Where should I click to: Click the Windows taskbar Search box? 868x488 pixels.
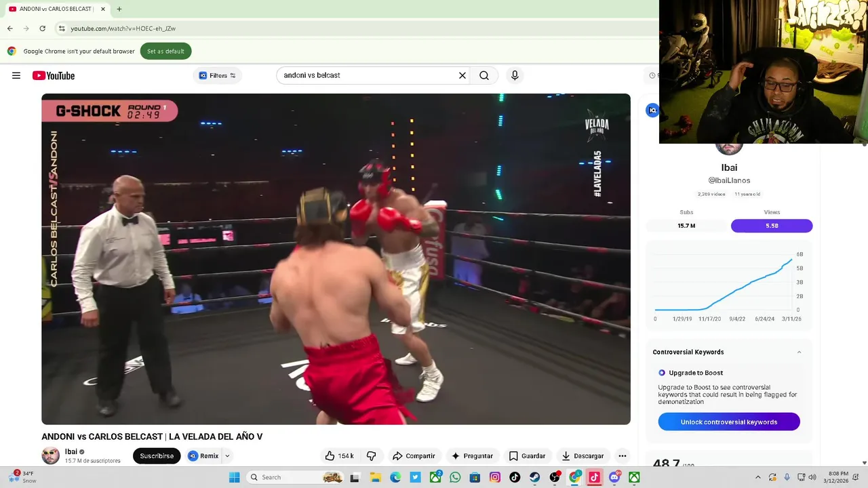coord(294,477)
